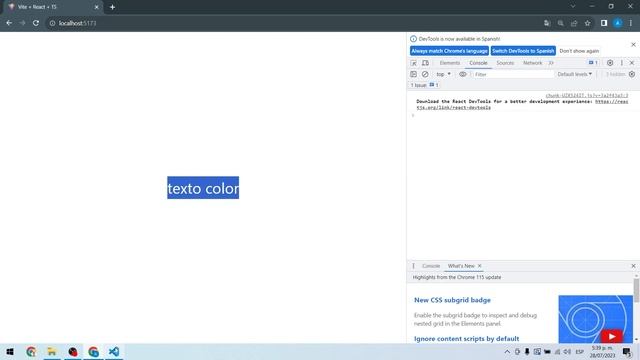640x360 pixels.
Task: Open the tab search dropdown arrow
Action: coord(573,6)
